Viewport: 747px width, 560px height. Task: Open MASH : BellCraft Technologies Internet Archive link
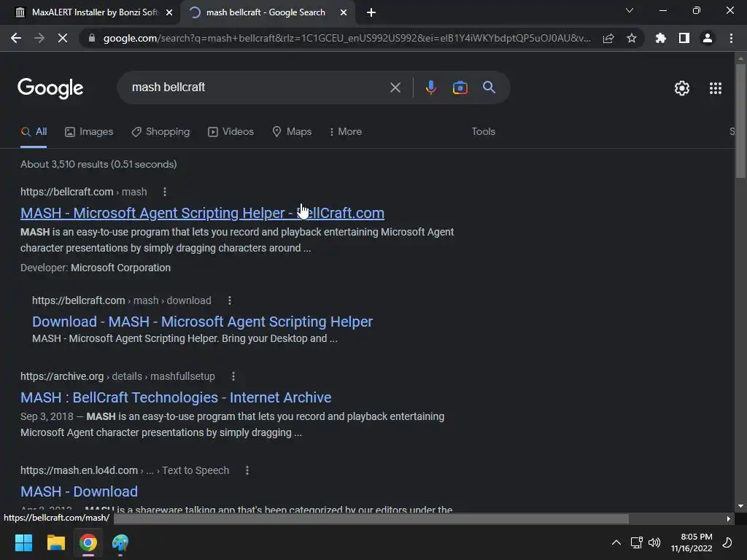click(176, 397)
